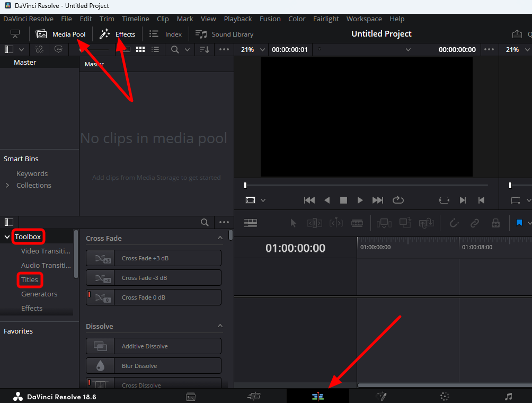Open media pool options three-dot menu
Screen dimensions: 532x403
(x=224, y=49)
